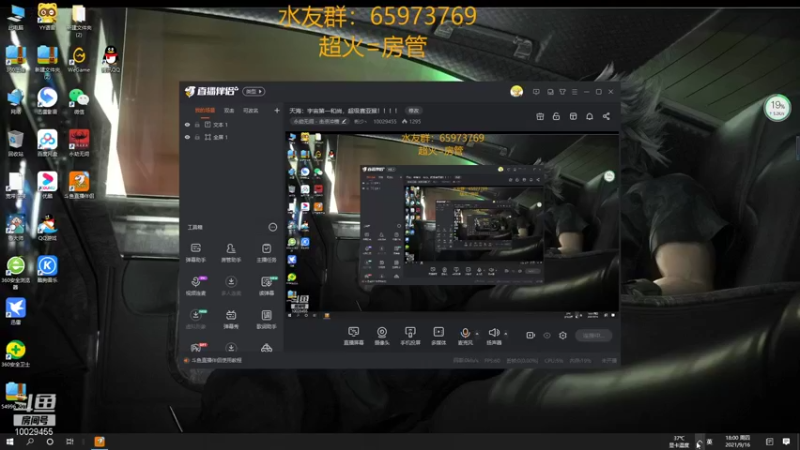
Task: Open the 酷狗音乐 desktop icon
Action: click(47, 269)
